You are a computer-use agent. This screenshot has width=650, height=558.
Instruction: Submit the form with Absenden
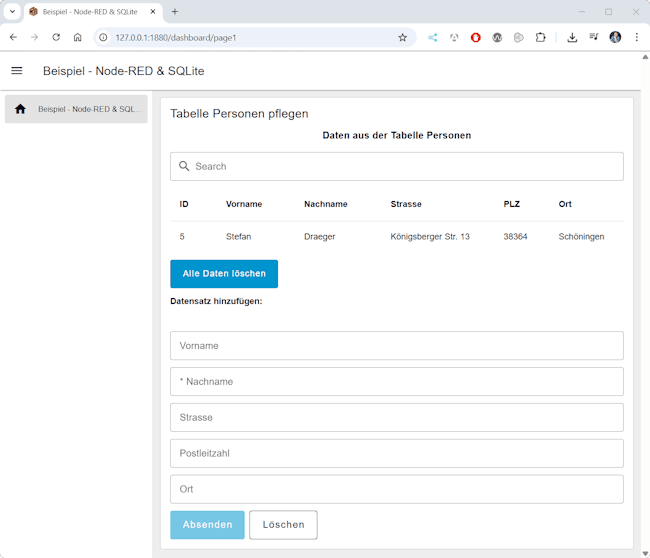click(x=207, y=525)
